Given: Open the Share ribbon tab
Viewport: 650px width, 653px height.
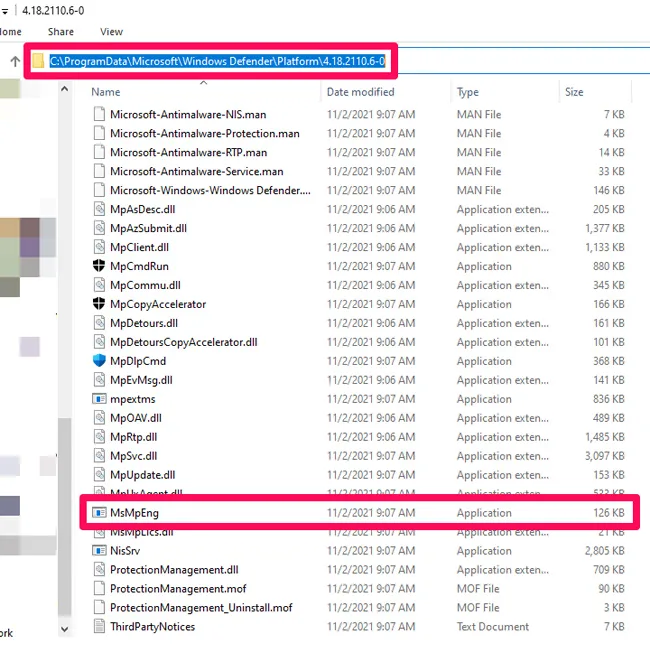Looking at the screenshot, I should (x=61, y=32).
